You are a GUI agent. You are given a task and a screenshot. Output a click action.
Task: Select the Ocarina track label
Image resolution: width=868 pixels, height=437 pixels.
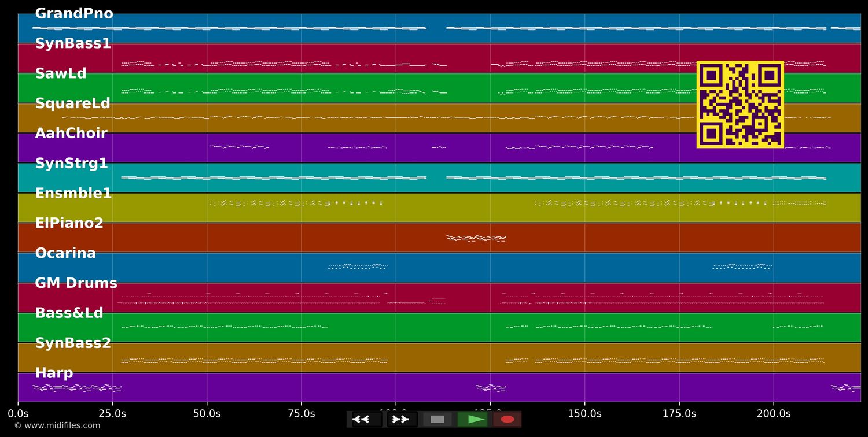click(65, 253)
